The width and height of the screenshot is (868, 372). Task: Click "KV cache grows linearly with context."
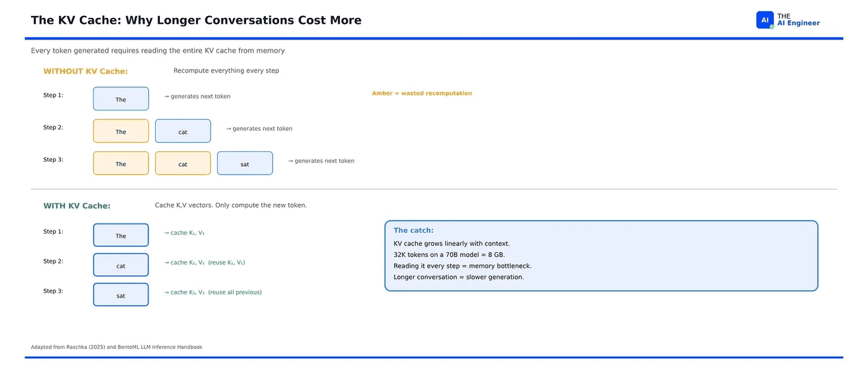[x=452, y=244]
